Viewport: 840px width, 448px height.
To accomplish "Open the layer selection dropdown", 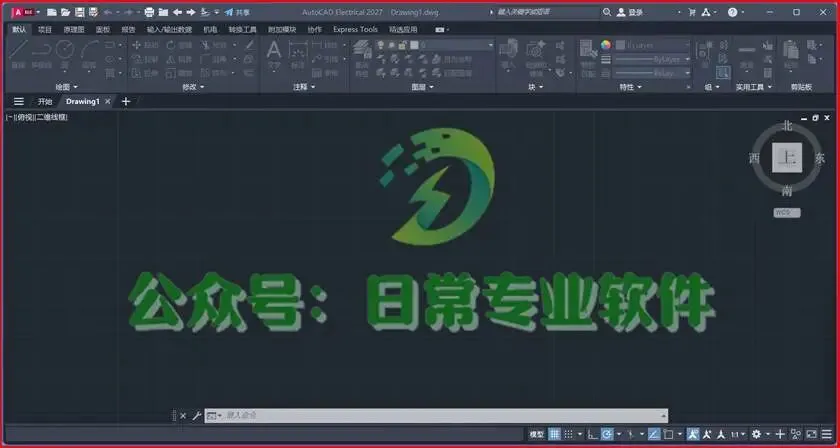I will click(434, 46).
